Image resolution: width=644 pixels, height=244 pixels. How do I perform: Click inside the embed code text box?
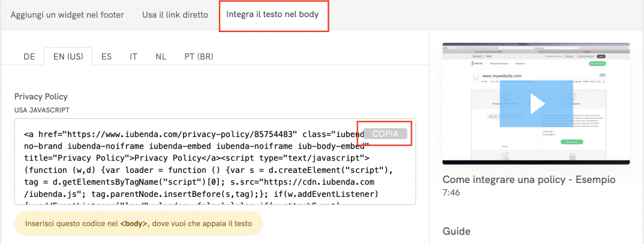click(215, 162)
